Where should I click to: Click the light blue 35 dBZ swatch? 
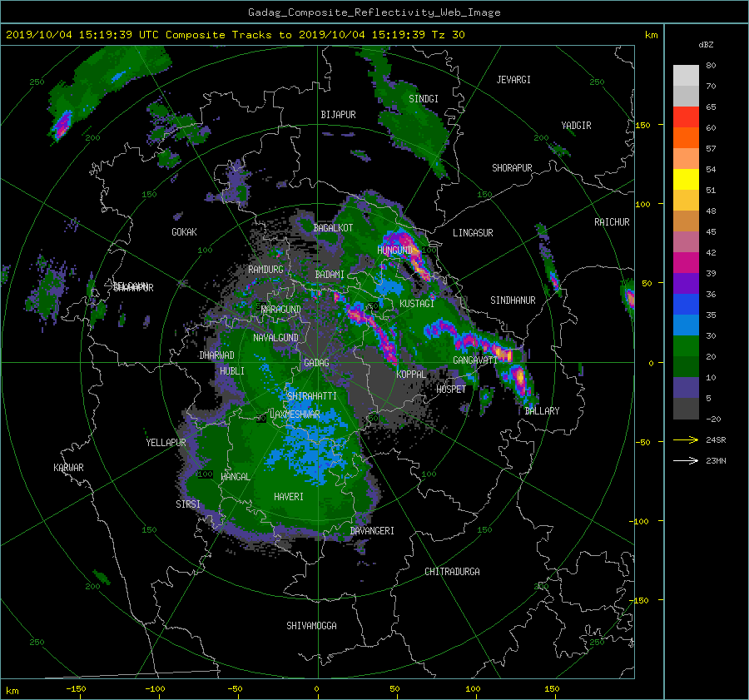[686, 325]
